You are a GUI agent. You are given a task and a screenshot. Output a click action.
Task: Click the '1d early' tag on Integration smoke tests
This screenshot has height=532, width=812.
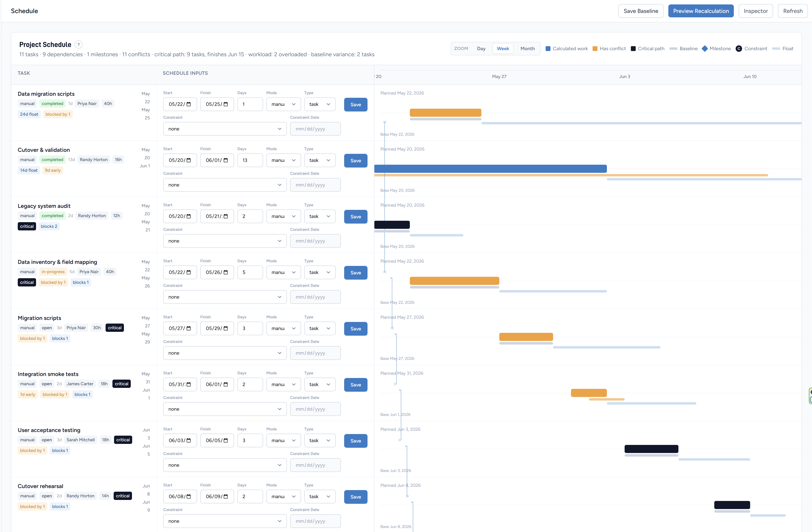pos(27,395)
